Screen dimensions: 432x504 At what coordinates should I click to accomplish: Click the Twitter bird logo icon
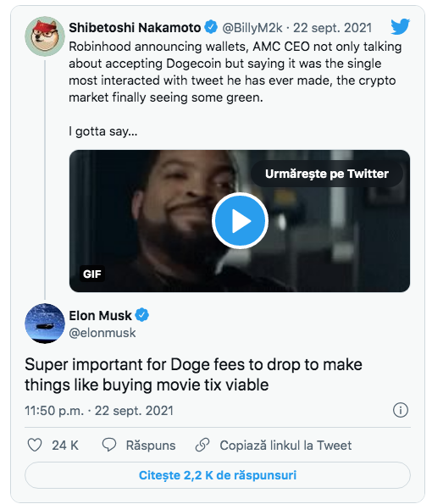coord(400,26)
